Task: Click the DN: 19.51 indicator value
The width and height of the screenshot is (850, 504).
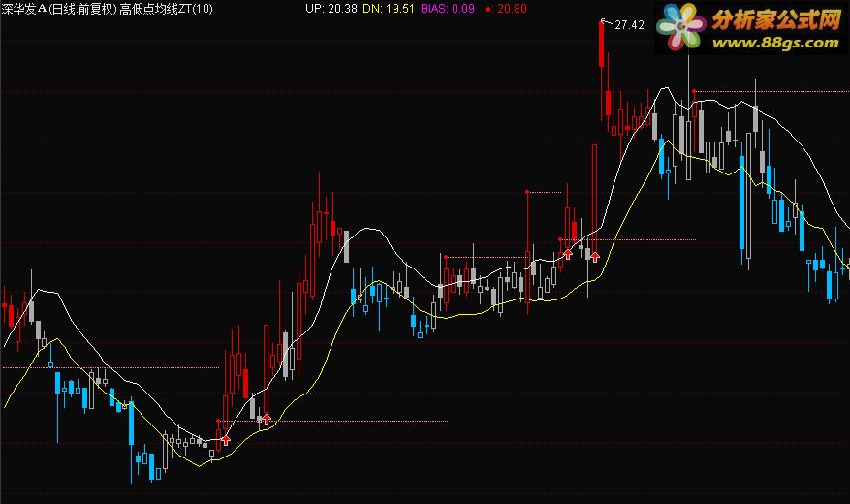Action: tap(389, 9)
